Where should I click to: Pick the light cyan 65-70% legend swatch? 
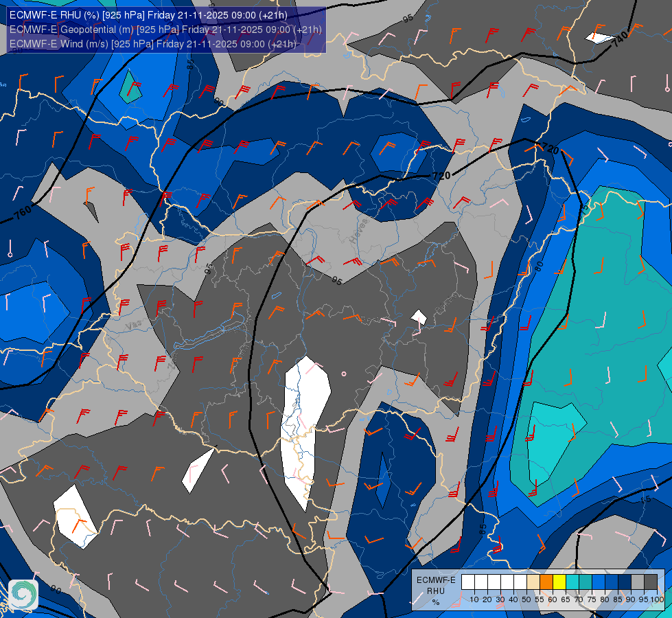click(572, 582)
